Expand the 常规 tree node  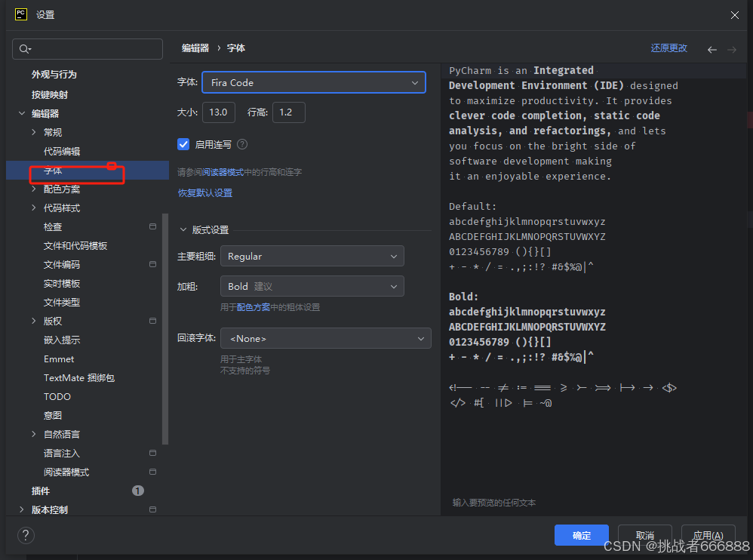click(34, 132)
